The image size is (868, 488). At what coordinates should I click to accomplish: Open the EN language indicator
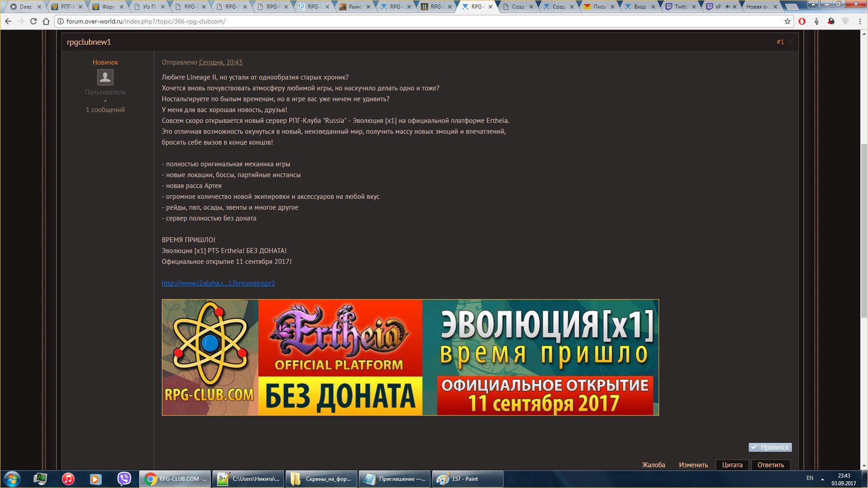810,478
